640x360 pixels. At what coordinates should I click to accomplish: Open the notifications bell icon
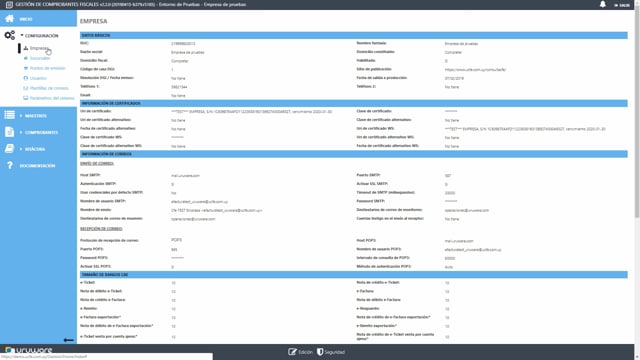pyautogui.click(x=602, y=4)
